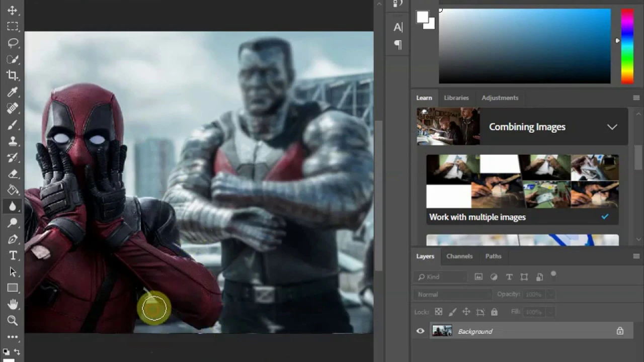Open the Paragraph panel icon
644x362 pixels.
pyautogui.click(x=398, y=45)
